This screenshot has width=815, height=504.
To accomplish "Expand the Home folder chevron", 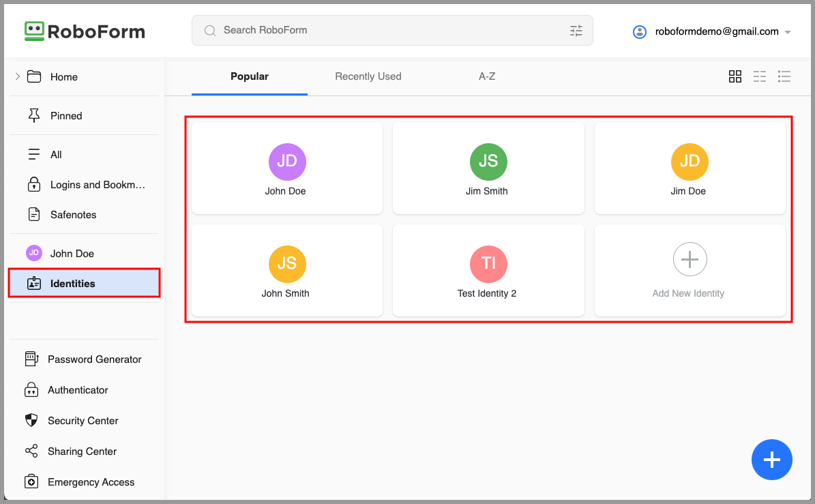I will coord(18,76).
